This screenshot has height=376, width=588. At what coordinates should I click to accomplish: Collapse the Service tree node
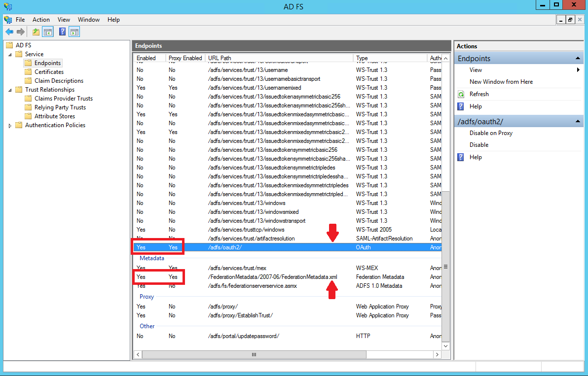point(10,54)
